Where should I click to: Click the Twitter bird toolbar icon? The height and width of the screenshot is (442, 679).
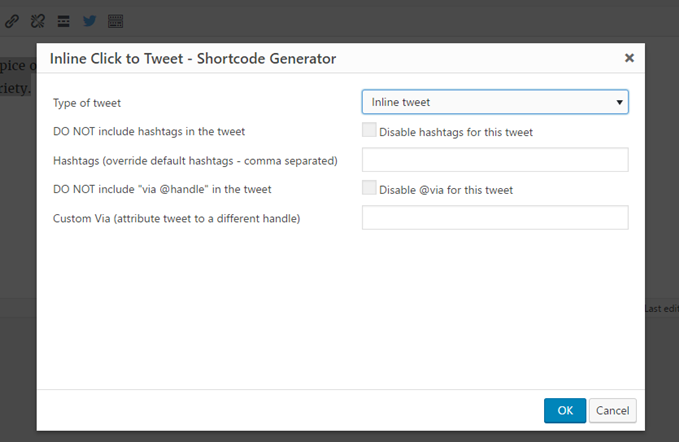(x=90, y=21)
